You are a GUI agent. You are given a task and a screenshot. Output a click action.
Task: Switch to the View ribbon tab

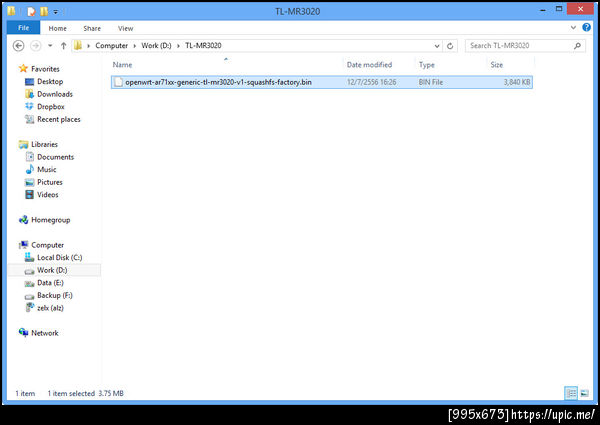[x=126, y=28]
